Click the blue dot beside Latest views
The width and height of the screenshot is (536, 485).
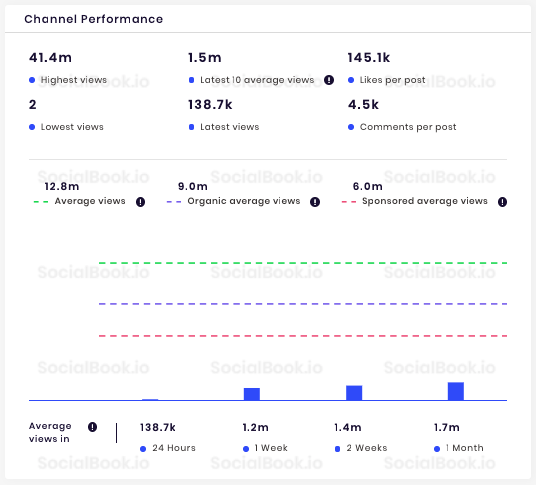click(x=191, y=127)
